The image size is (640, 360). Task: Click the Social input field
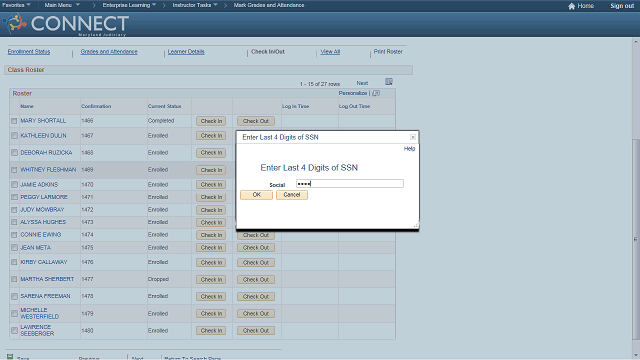[350, 184]
